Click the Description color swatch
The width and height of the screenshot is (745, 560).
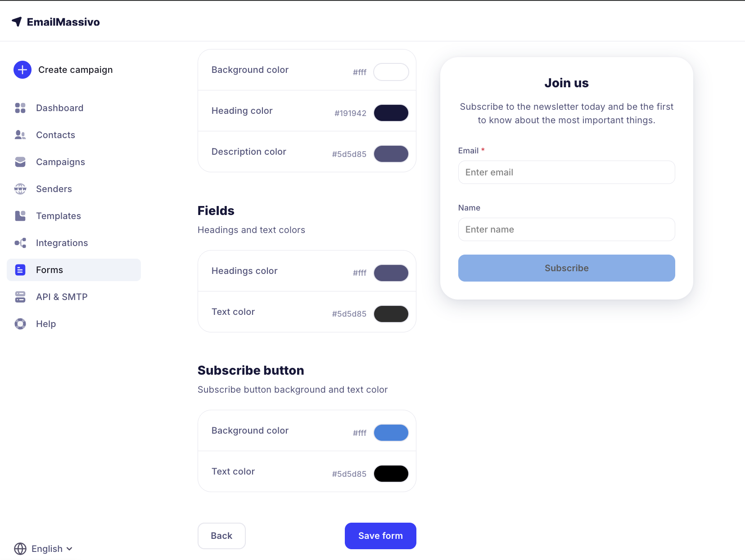tap(391, 154)
